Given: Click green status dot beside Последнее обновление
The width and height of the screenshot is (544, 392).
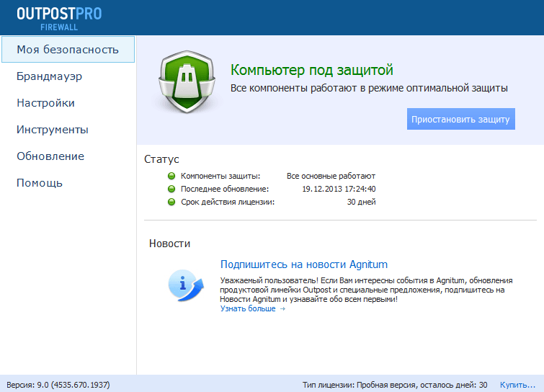Looking at the screenshot, I should pyautogui.click(x=171, y=189).
